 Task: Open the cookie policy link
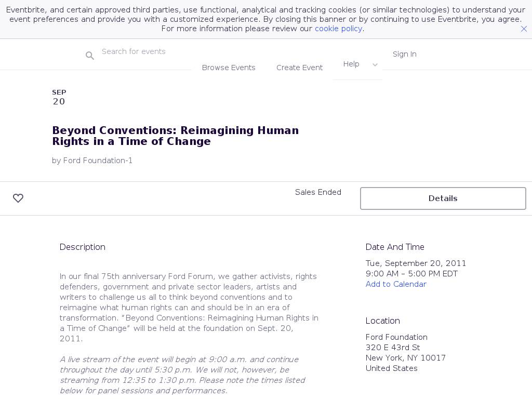[338, 29]
